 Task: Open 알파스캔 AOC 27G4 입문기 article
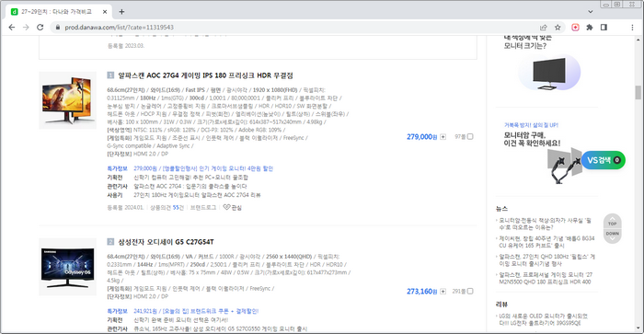[190, 186]
